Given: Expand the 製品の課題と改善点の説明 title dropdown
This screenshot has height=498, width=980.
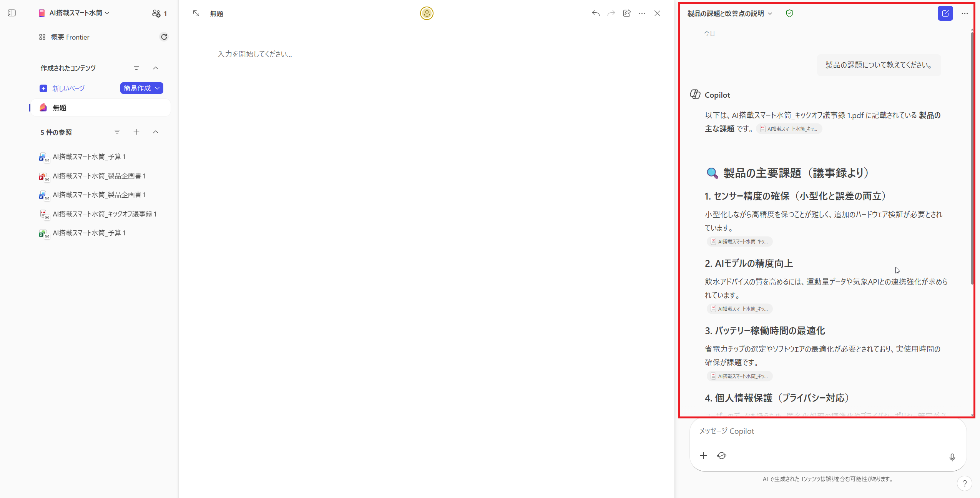Looking at the screenshot, I should [x=769, y=13].
